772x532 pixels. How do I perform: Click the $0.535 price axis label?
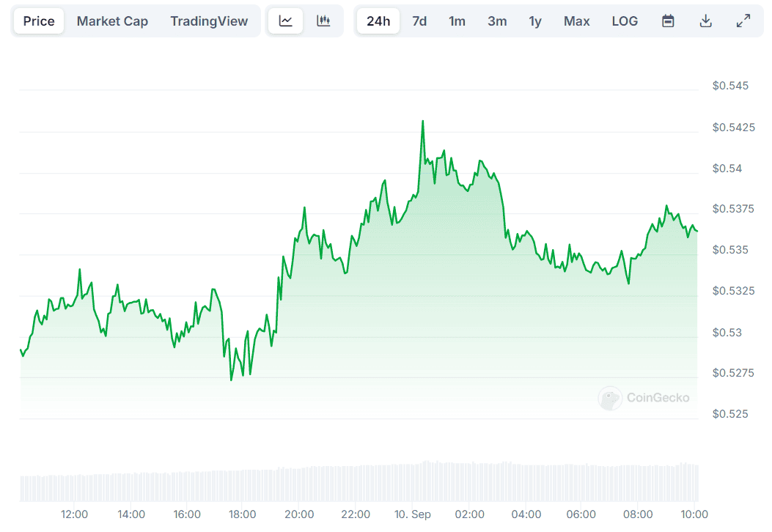pos(730,250)
